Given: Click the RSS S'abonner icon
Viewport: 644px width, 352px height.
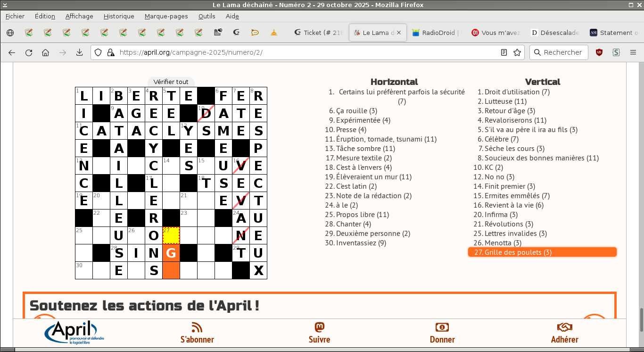Looking at the screenshot, I should (x=197, y=327).
